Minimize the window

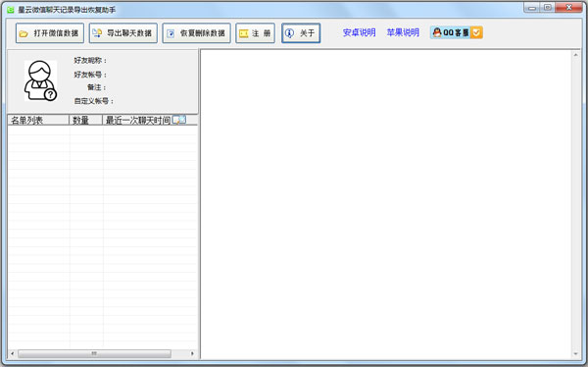click(x=532, y=7)
